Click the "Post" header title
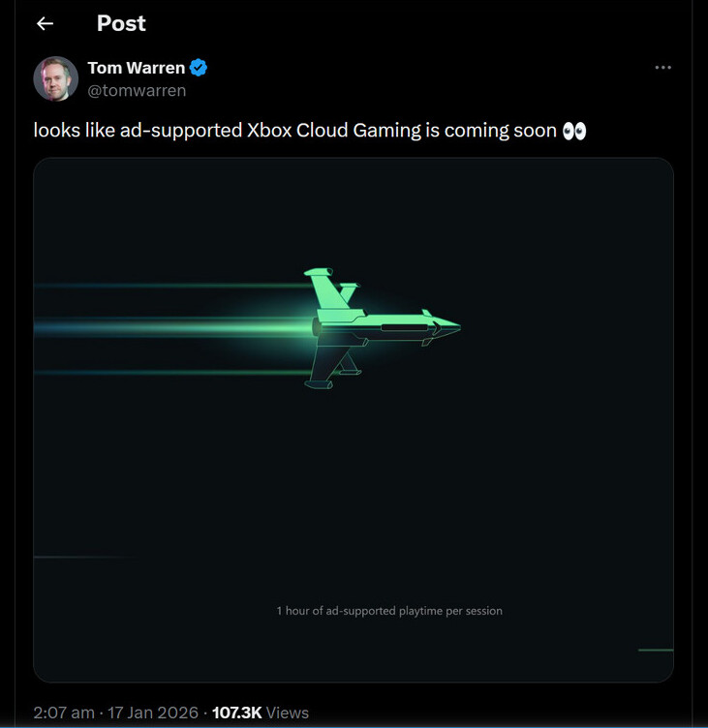Viewport: 708px width, 728px height. (x=121, y=23)
